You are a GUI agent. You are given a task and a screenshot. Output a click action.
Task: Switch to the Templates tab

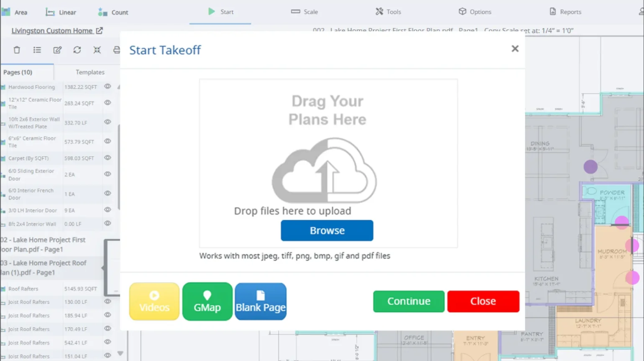pyautogui.click(x=90, y=72)
